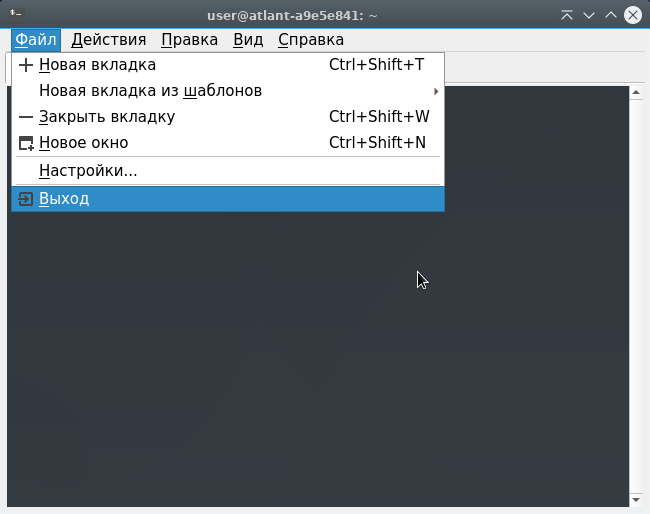Viewport: 650px width, 514px height.
Task: Open Настройки... from the File menu
Action: (228, 171)
